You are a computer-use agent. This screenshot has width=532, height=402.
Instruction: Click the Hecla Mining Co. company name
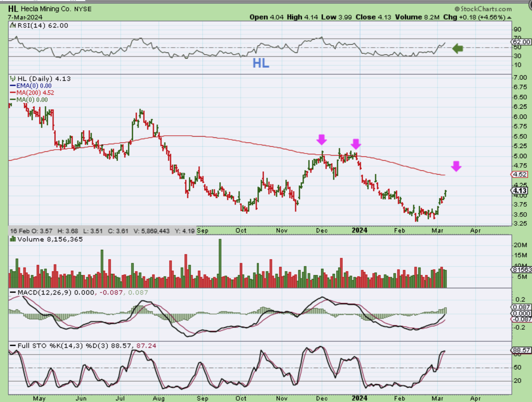tap(47, 9)
